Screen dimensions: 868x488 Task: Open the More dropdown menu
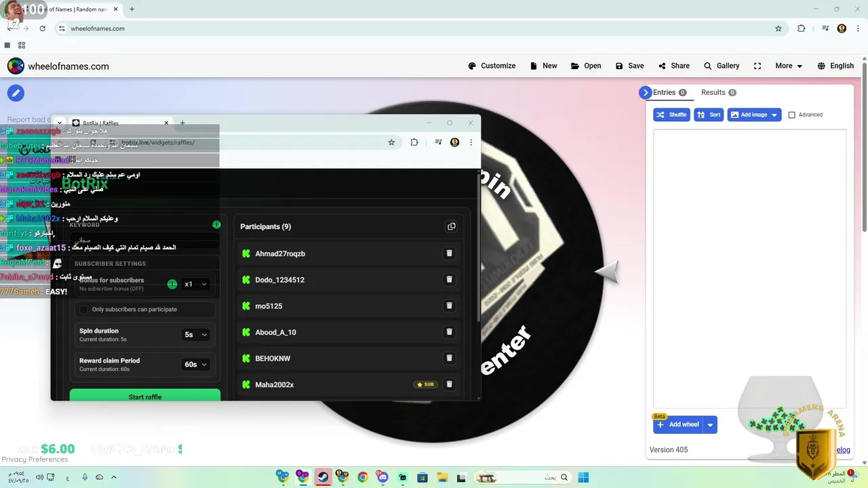[x=789, y=66]
